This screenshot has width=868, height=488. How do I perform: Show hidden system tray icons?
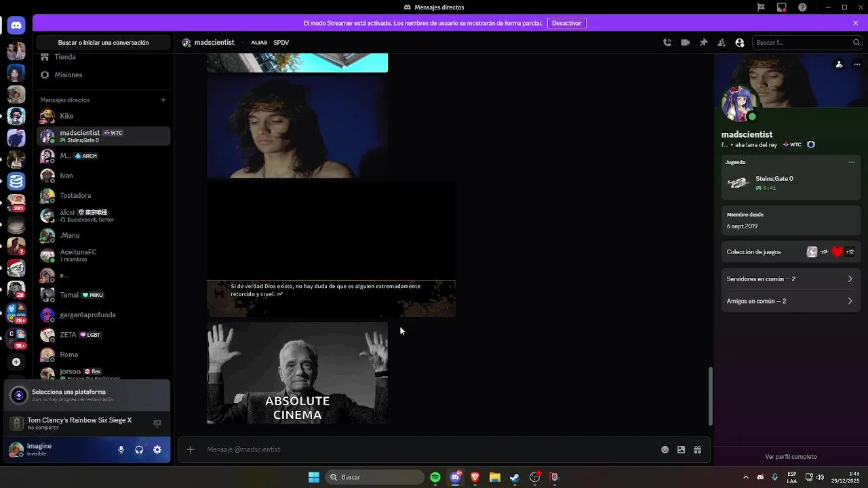[x=746, y=477]
